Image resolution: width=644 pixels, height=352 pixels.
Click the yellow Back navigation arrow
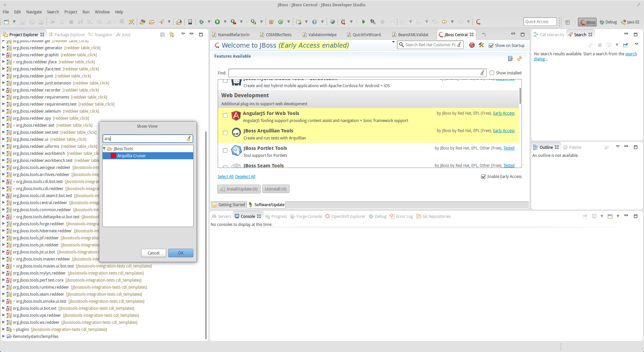444,22
